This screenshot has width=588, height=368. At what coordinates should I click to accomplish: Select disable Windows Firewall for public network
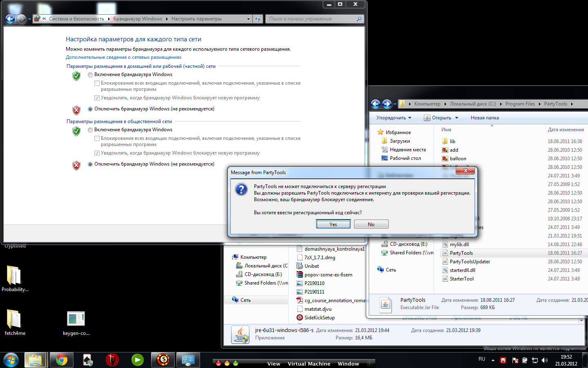[x=90, y=164]
